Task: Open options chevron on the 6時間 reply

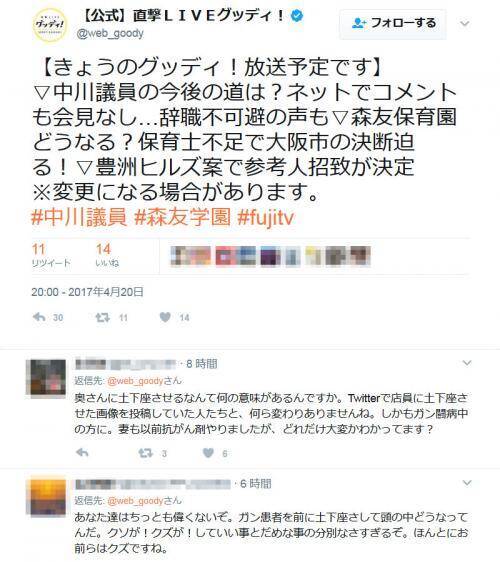Action: point(467,483)
